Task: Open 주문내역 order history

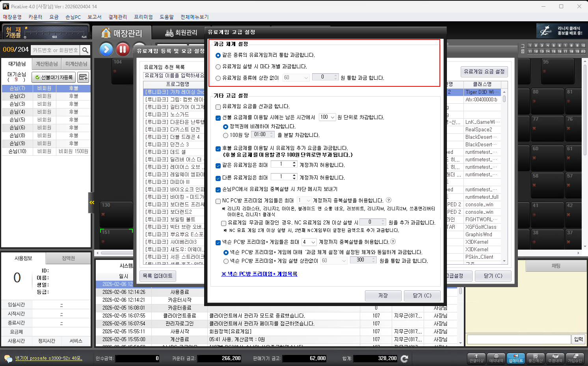Action: (x=555, y=358)
